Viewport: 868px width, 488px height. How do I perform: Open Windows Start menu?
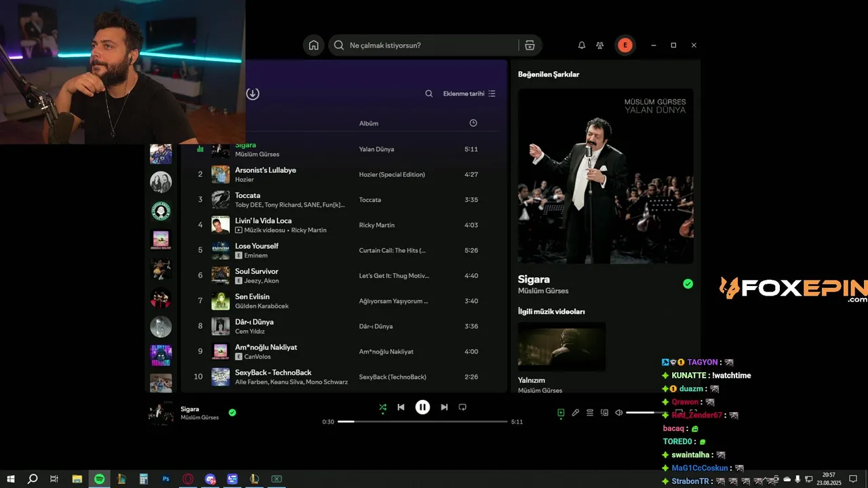click(10, 479)
